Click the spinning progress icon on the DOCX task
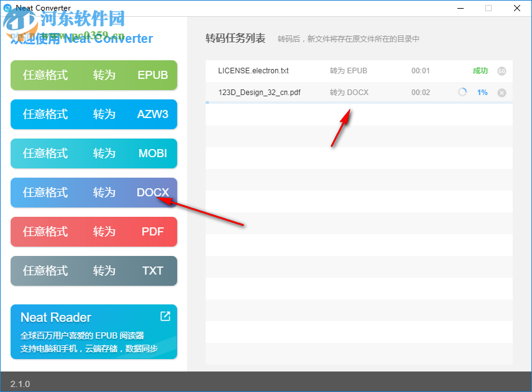Screen dimensions: 532x392 (462, 92)
